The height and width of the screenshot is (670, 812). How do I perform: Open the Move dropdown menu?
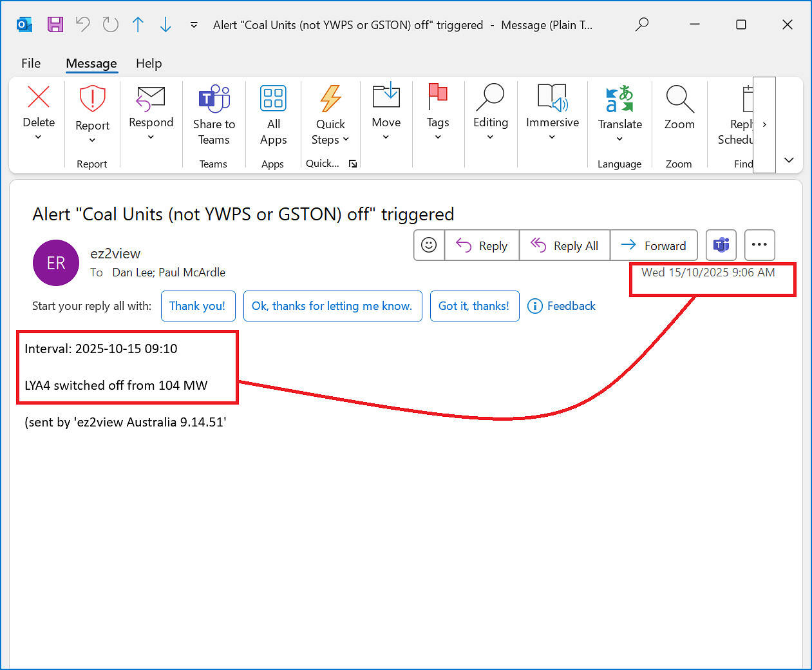point(386,137)
